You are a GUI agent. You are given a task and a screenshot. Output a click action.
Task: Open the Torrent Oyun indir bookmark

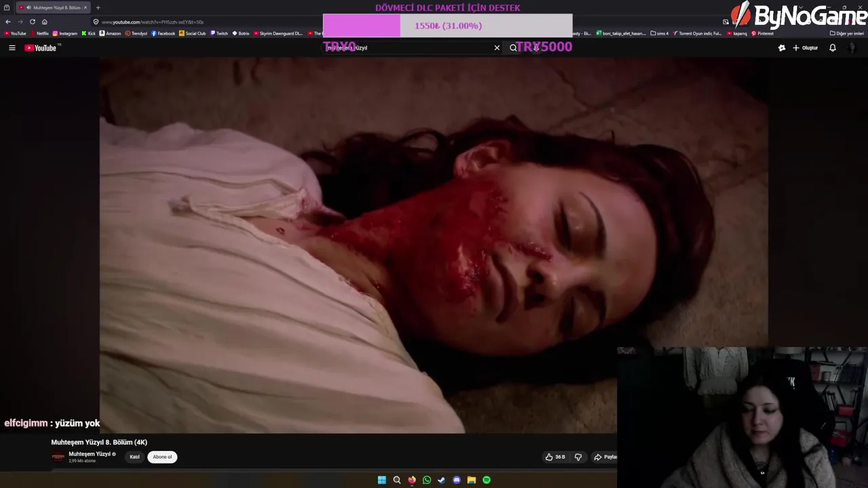click(x=697, y=33)
